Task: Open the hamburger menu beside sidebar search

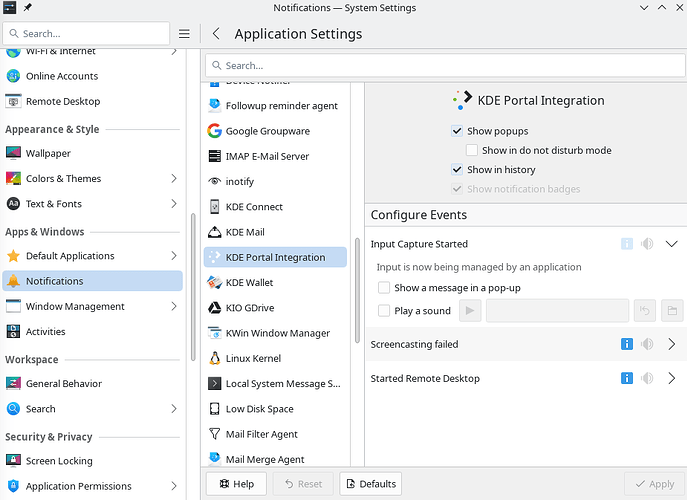Action: coord(184,34)
